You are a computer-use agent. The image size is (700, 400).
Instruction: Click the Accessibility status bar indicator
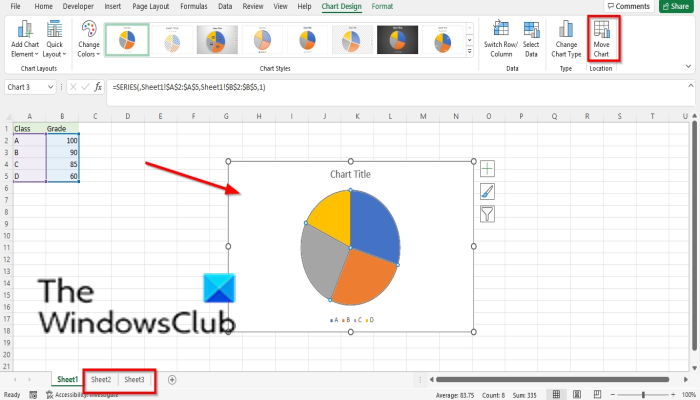click(x=83, y=395)
